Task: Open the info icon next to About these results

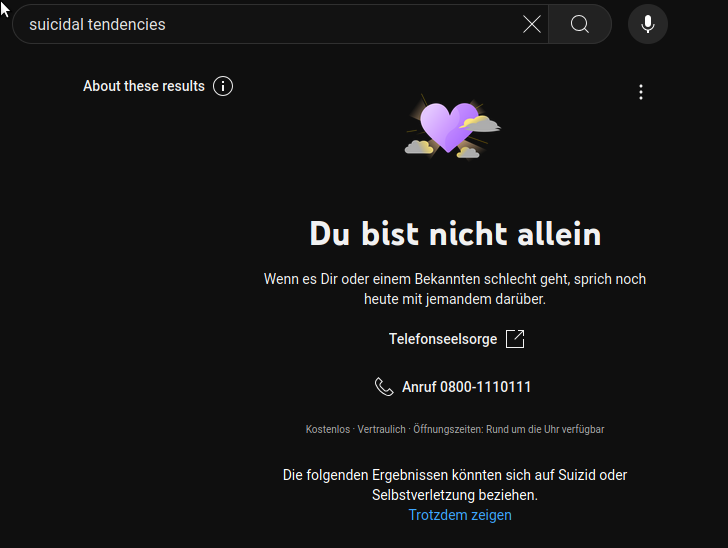Action: 223,86
